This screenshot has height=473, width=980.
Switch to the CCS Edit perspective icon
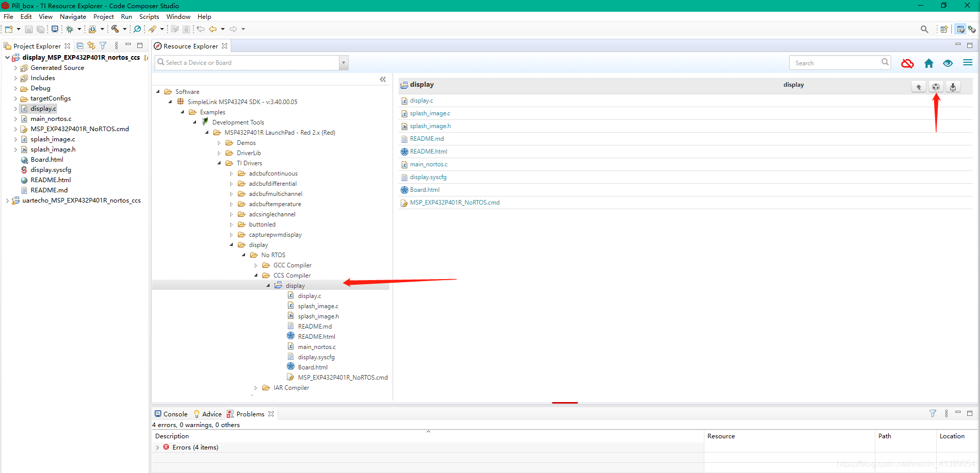[x=961, y=29]
